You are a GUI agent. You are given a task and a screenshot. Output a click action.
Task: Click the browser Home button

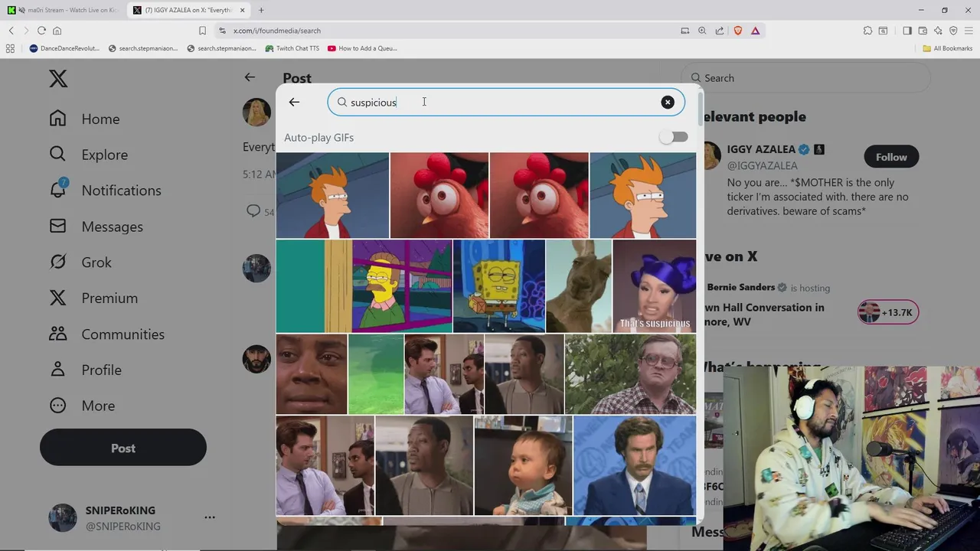point(57,31)
